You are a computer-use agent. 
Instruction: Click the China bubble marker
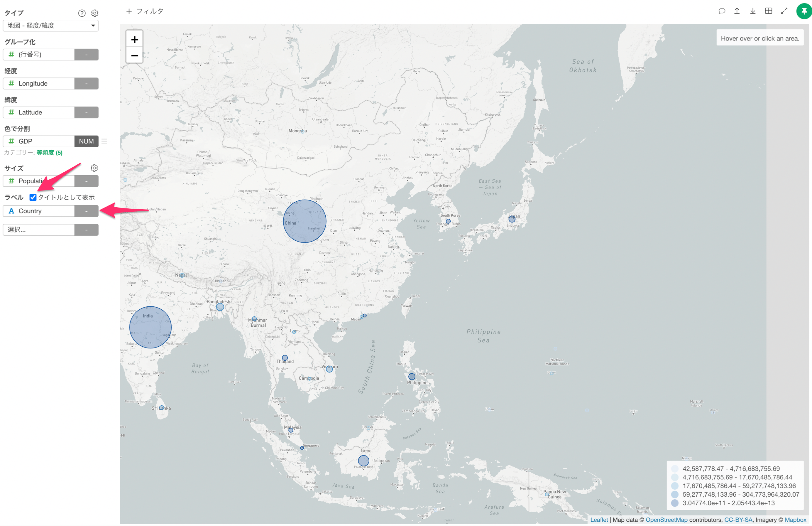click(x=305, y=221)
